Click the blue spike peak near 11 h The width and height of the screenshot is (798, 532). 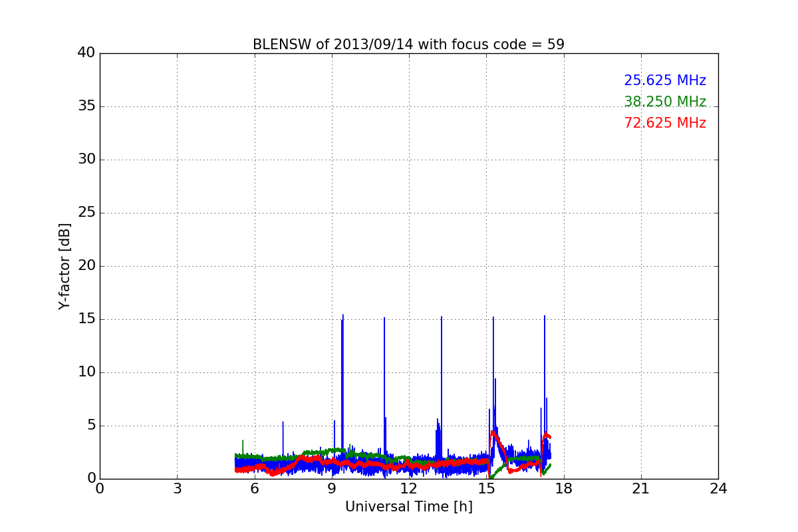pos(384,319)
